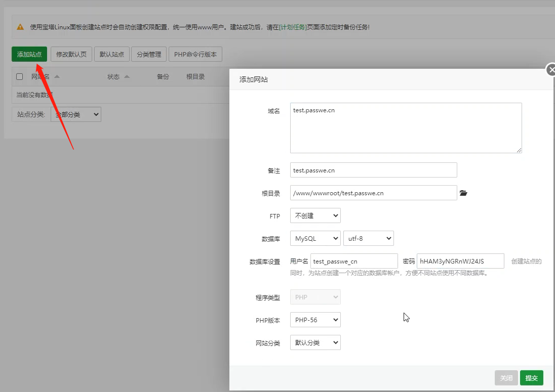This screenshot has width=555, height=392.
Task: Click the warning triangle icon in notice
Action: click(20, 27)
